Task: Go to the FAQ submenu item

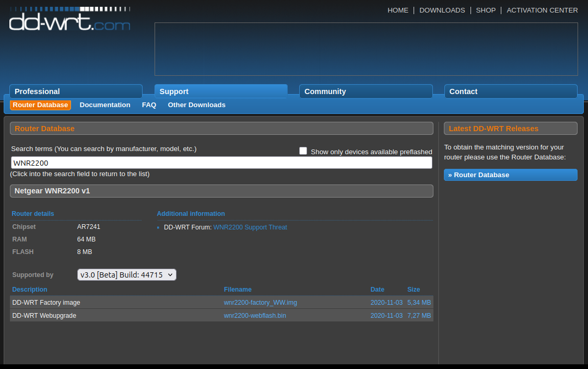Action: 149,105
